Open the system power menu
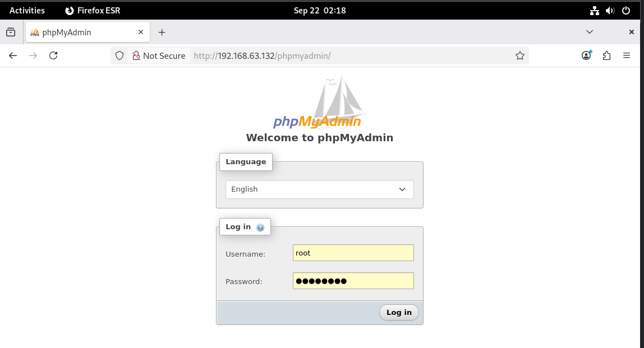Viewport: 644px width, 348px height. (626, 11)
